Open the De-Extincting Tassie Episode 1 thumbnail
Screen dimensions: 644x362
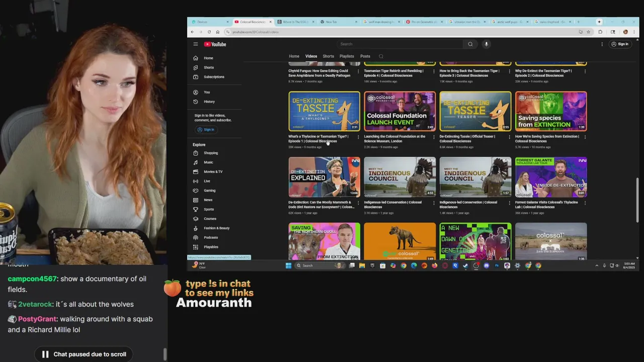pos(324,111)
